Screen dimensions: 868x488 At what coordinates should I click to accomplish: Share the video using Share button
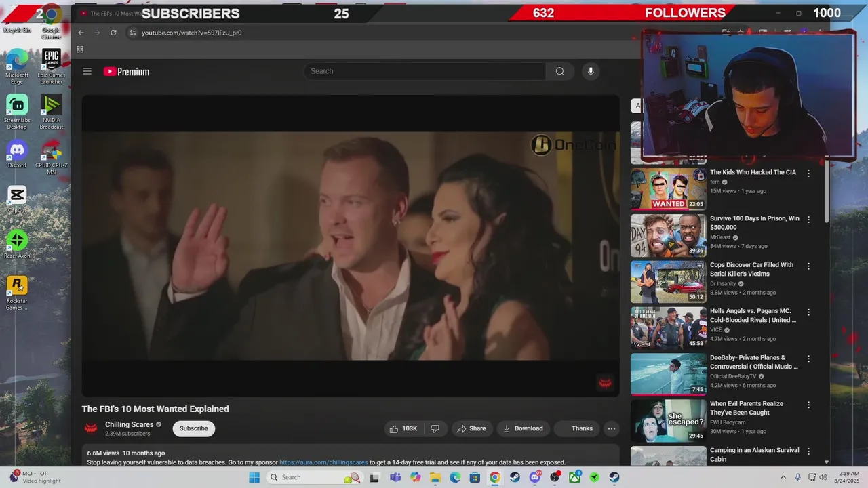click(471, 428)
